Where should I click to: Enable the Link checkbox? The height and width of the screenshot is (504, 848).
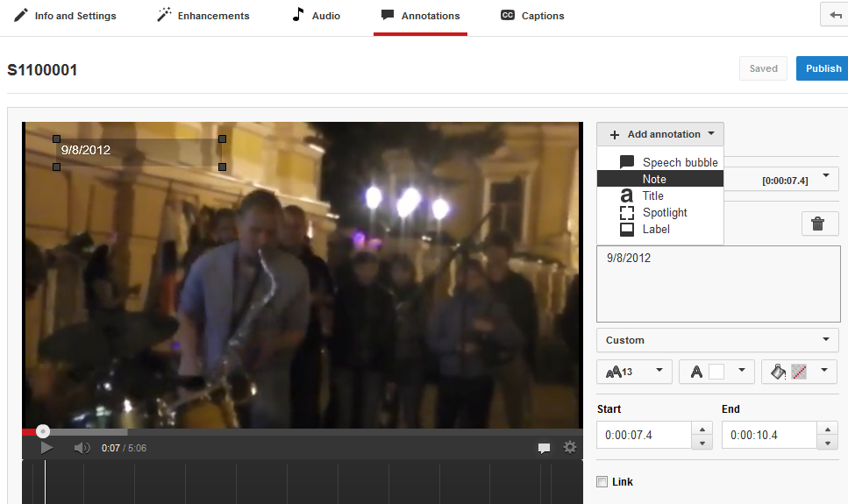coord(602,481)
